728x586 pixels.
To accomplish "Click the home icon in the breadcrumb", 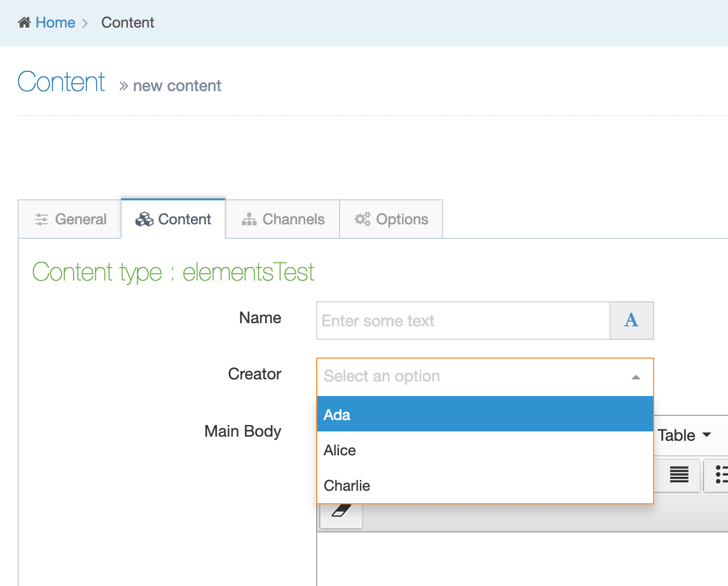I will point(24,22).
